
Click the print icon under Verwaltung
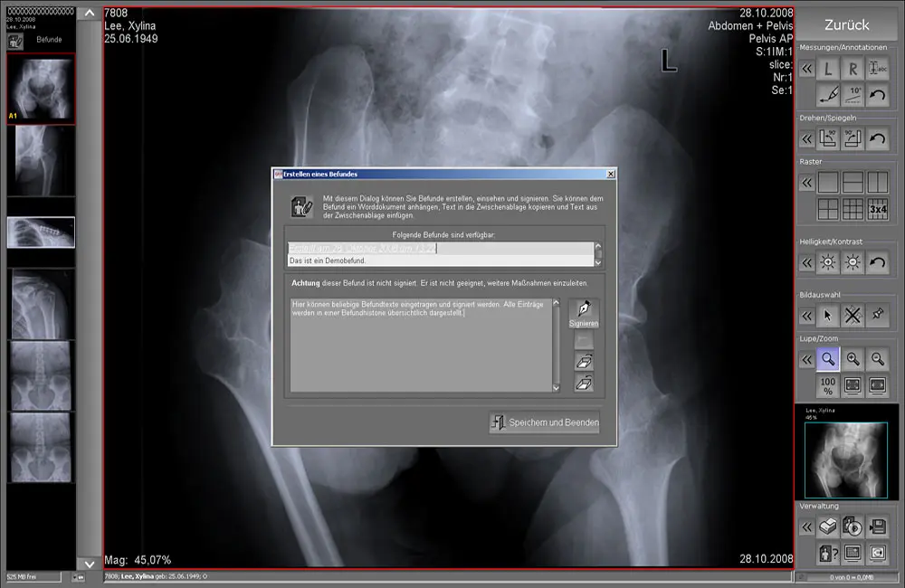(x=828, y=526)
